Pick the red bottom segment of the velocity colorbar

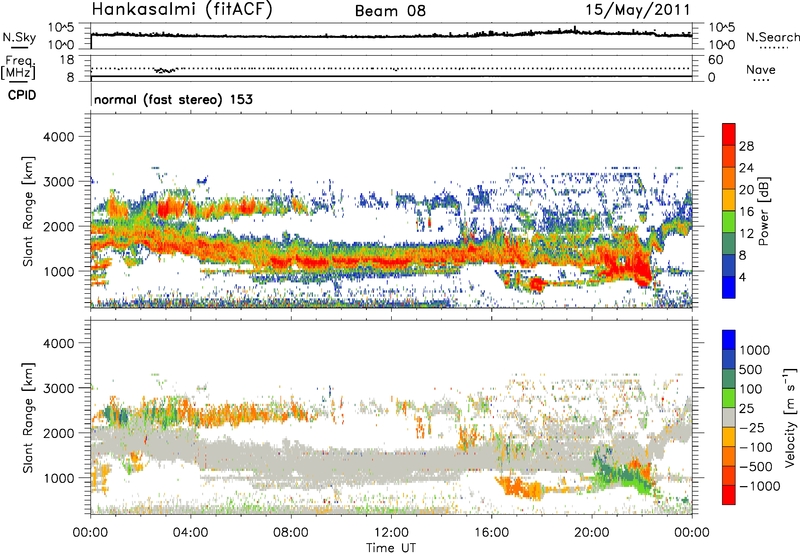[729, 495]
